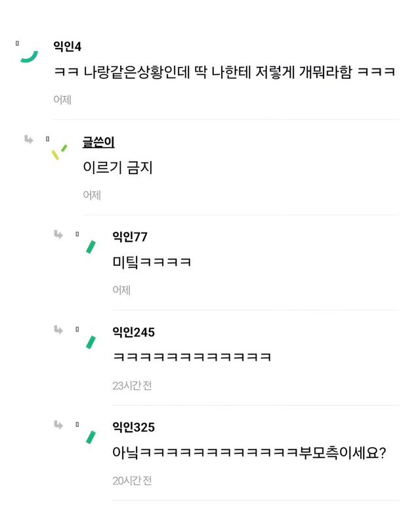Click the reply arrow beside 익인325's comment
420x526 pixels.
coord(58,424)
